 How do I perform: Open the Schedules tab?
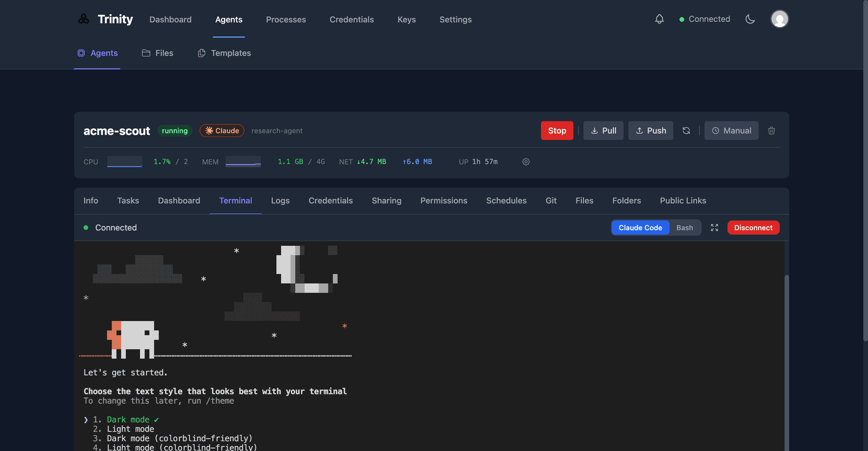pyautogui.click(x=506, y=201)
